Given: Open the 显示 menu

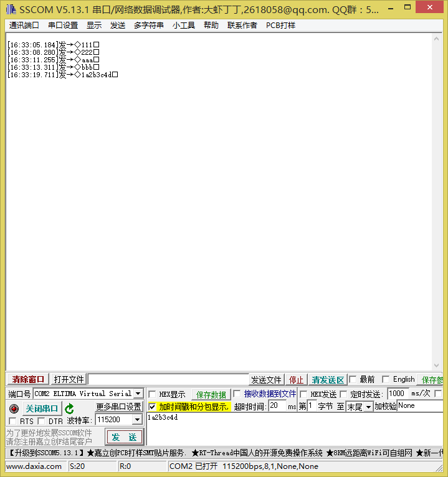Looking at the screenshot, I should (x=94, y=26).
